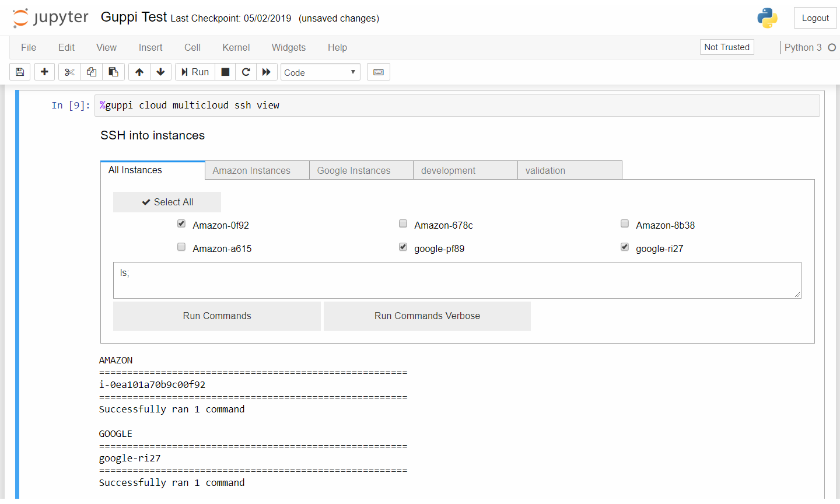Click the kernel idle indicator circle
This screenshot has width=840, height=504.
point(832,48)
